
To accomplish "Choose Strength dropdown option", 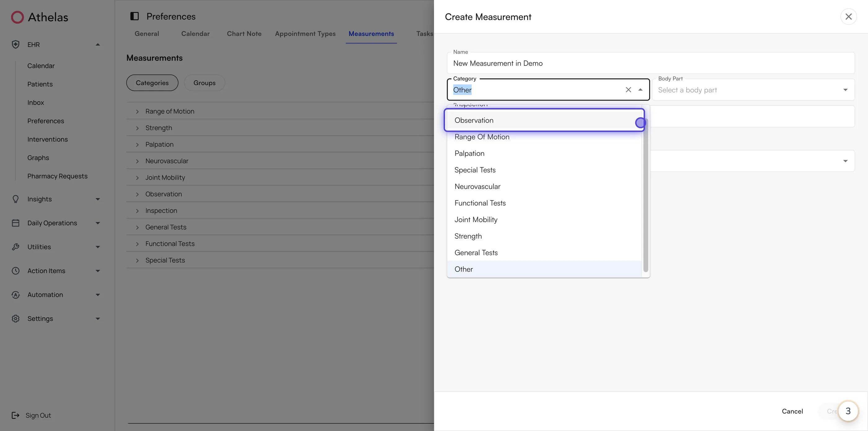I will 544,236.
